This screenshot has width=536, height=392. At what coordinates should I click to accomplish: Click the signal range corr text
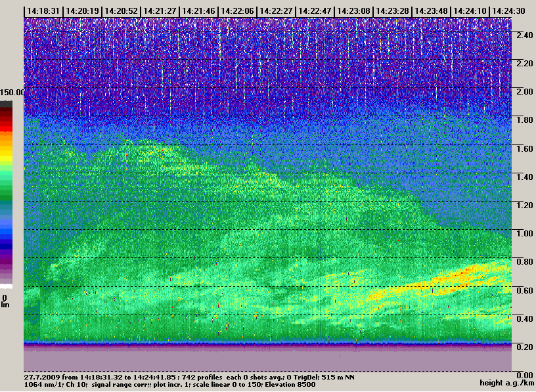[x=119, y=385]
